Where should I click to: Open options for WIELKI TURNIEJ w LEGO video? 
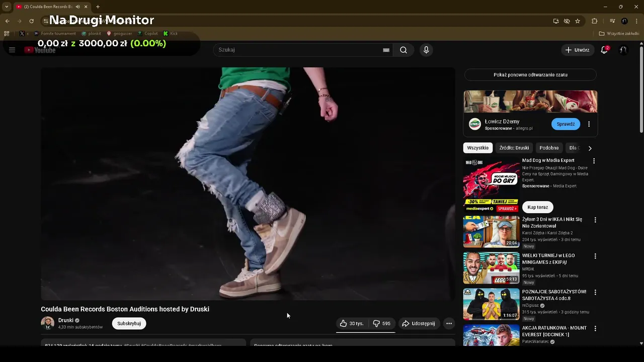click(x=595, y=256)
